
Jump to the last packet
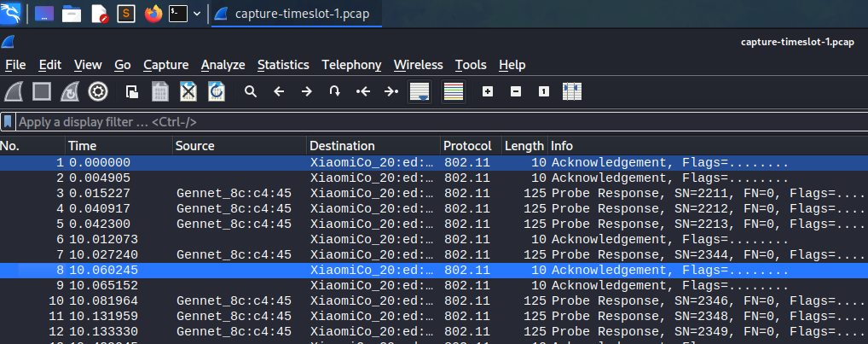pyautogui.click(x=391, y=91)
